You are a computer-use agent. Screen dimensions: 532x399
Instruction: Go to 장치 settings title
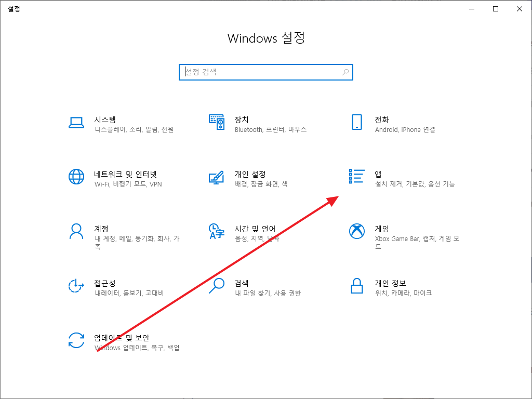[241, 119]
